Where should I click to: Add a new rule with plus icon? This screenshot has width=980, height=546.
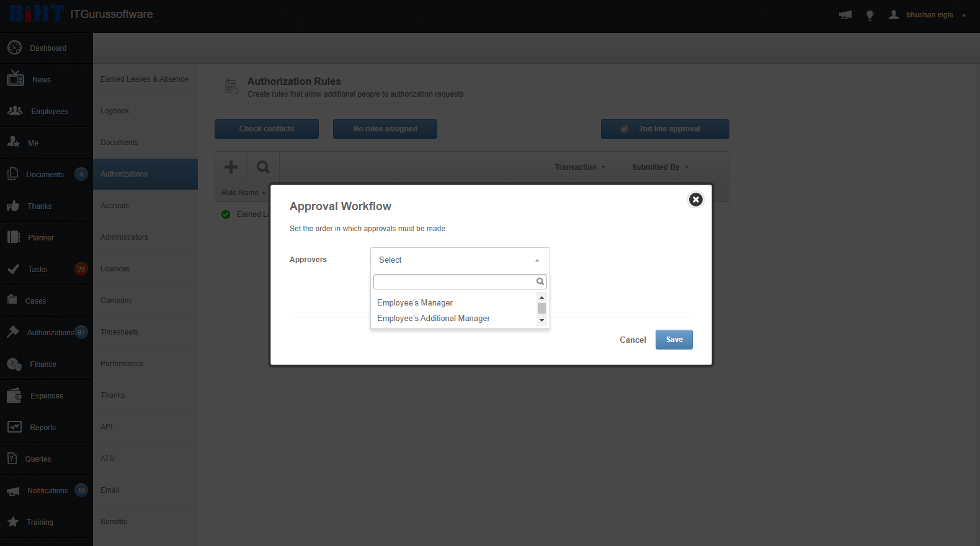pos(231,167)
